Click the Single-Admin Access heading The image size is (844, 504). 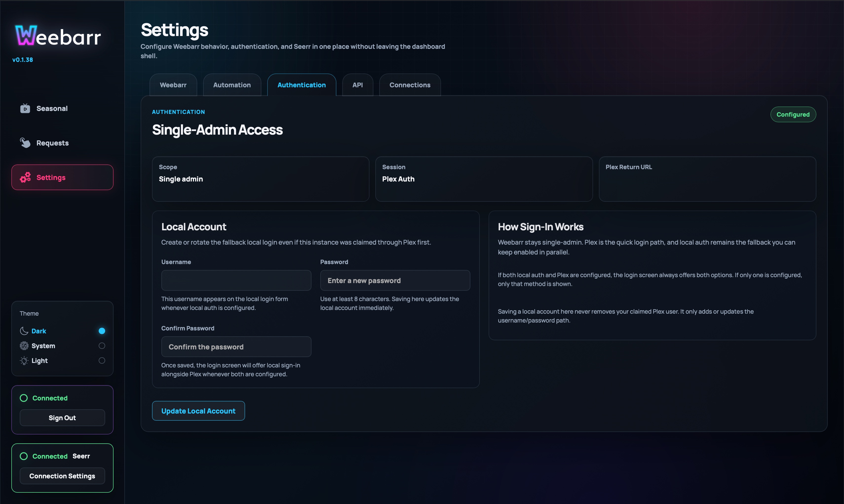[x=217, y=130]
